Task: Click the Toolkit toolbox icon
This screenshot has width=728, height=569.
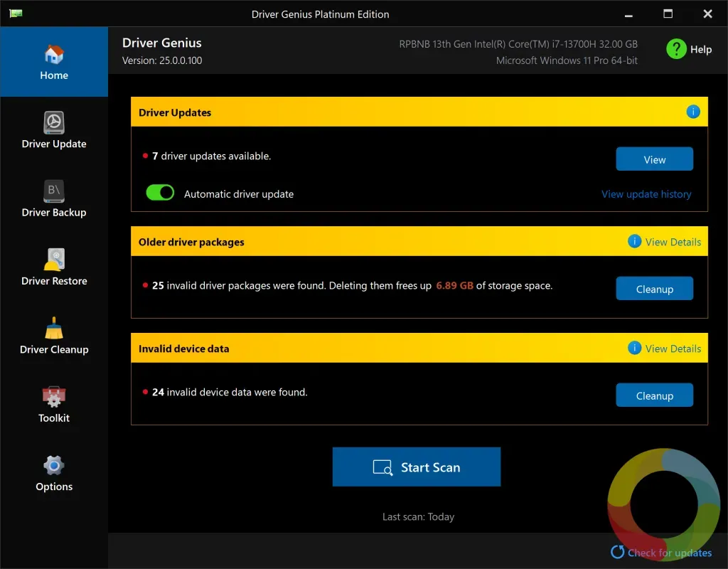Action: [54, 396]
